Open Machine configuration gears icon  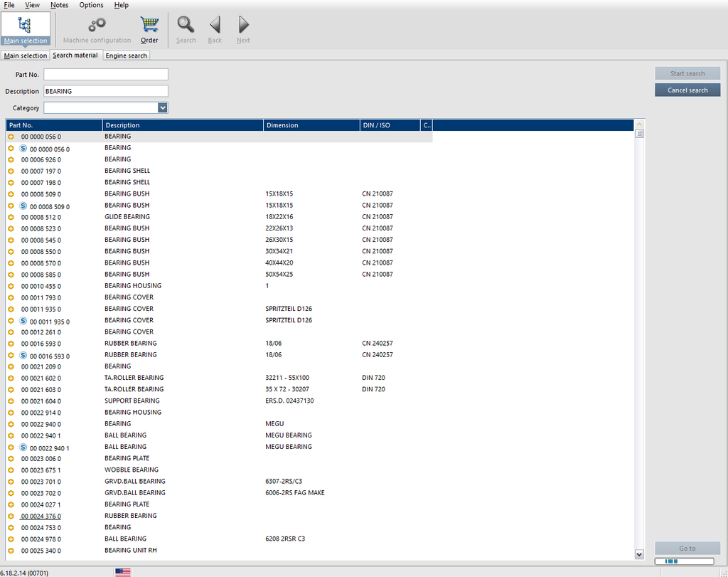point(97,24)
